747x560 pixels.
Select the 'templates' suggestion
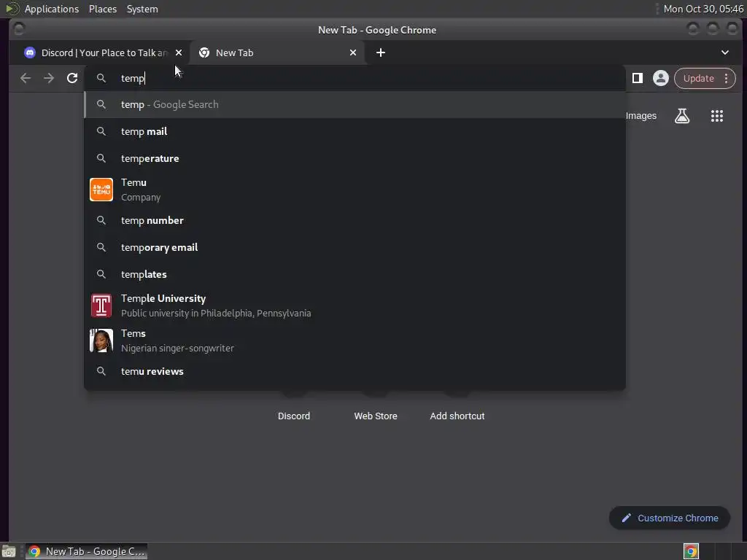click(355, 274)
